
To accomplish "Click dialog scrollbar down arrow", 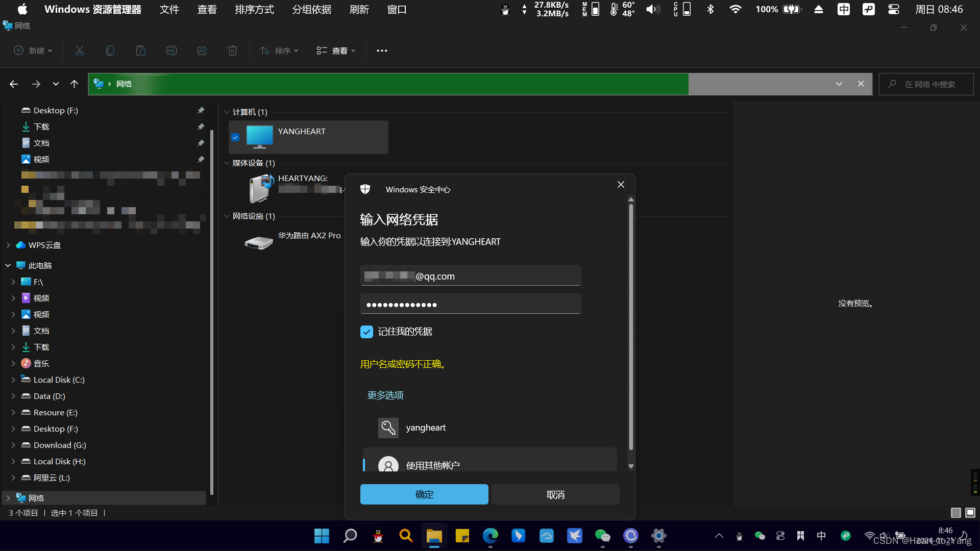I will [631, 466].
